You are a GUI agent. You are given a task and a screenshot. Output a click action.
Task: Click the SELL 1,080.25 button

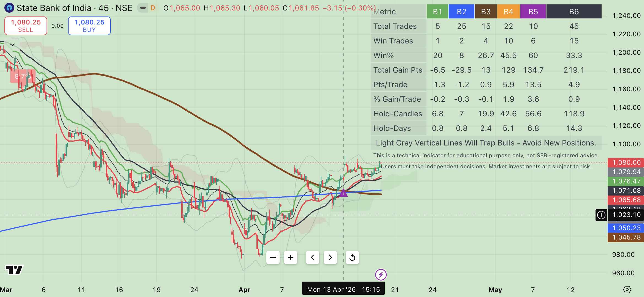(x=26, y=26)
